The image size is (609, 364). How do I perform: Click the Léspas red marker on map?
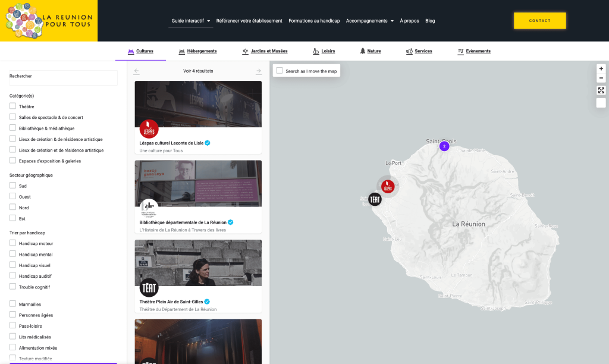click(388, 187)
